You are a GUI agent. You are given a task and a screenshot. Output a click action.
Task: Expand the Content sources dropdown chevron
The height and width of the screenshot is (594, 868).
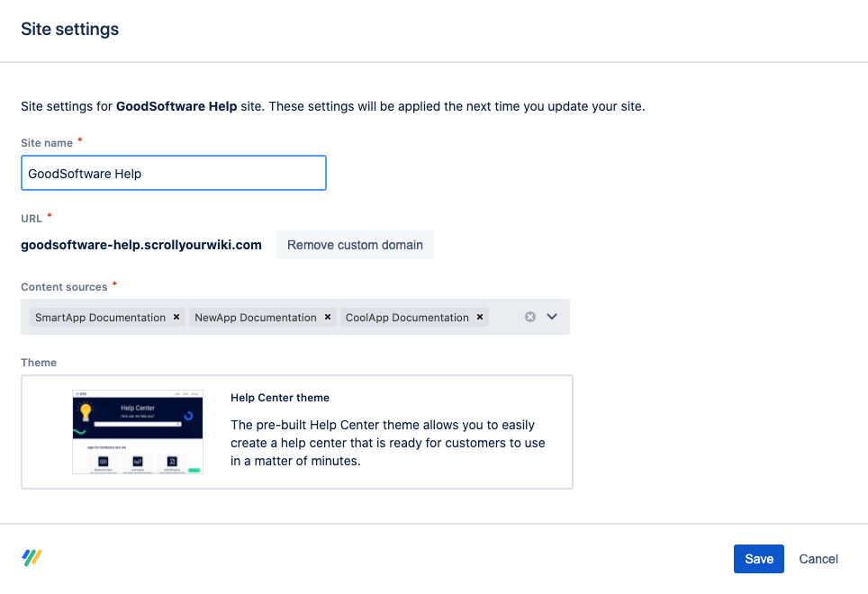(x=553, y=317)
